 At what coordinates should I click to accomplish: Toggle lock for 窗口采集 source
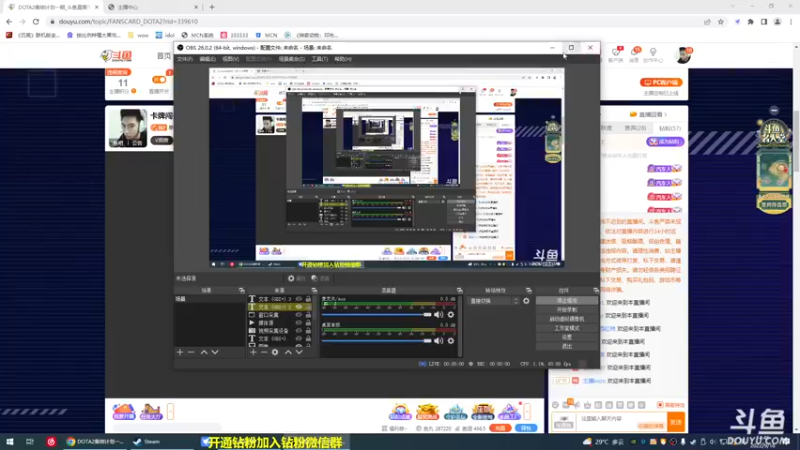coord(308,315)
